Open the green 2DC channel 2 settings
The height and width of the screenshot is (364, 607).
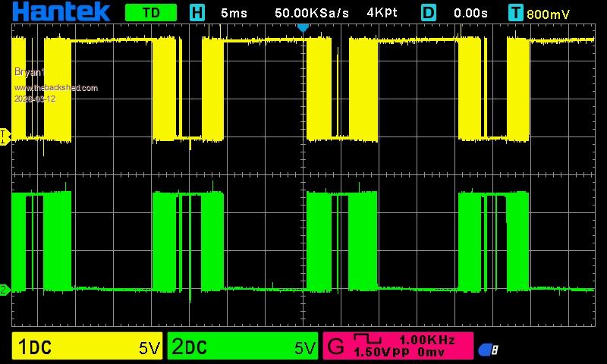click(190, 347)
